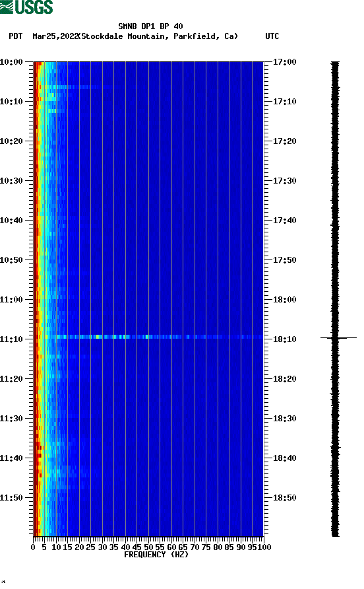Click the USGS logo
Viewport: 364px width, 589px height.
tap(26, 7)
